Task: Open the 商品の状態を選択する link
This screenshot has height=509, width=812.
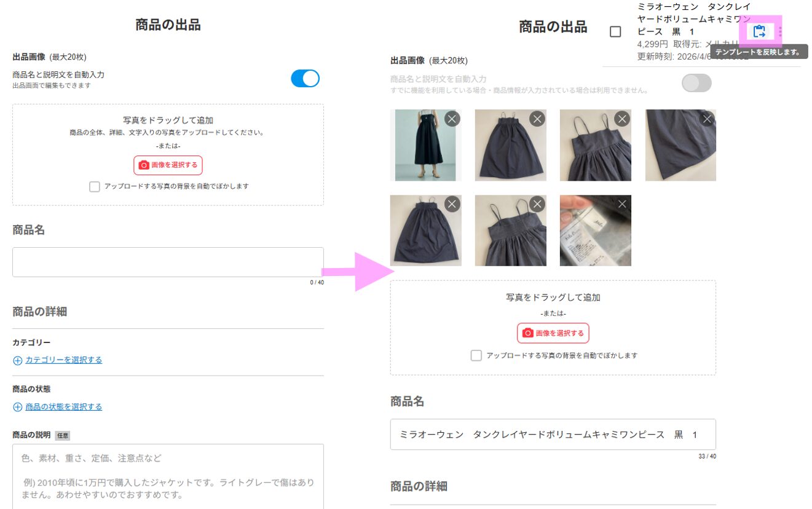Action: pyautogui.click(x=64, y=407)
